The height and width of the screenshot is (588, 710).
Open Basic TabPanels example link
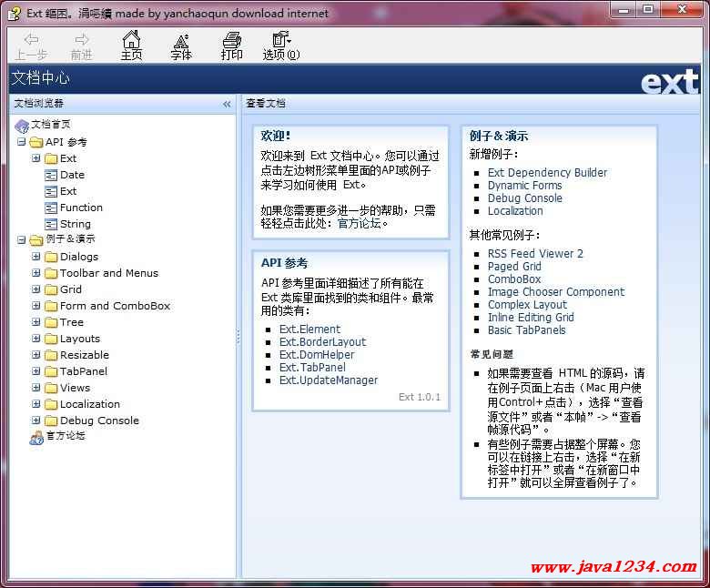coord(527,330)
